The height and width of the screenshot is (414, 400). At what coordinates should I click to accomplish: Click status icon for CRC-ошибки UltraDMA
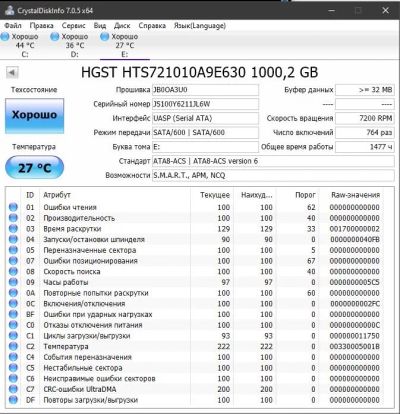[13, 389]
